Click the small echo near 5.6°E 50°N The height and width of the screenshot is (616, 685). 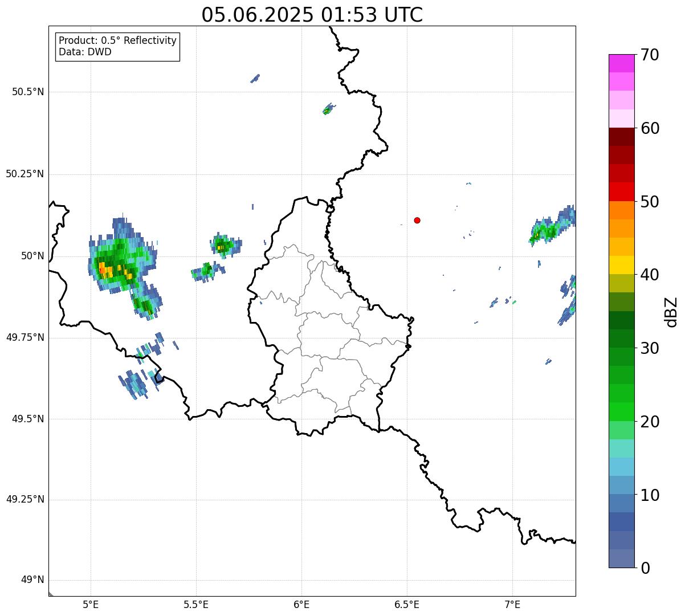[225, 246]
